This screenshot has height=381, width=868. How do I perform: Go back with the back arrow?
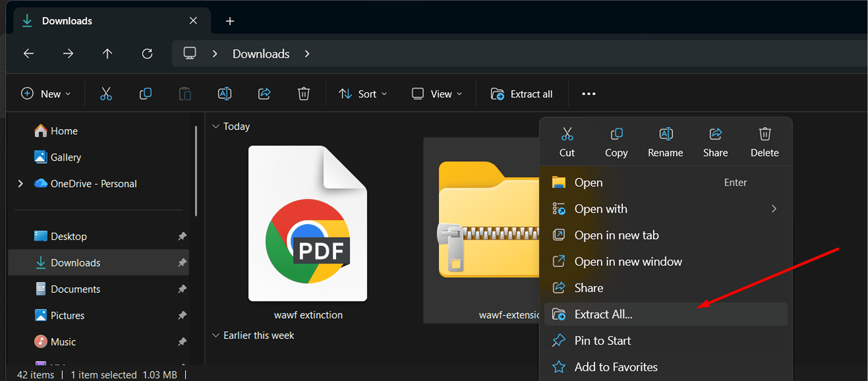pyautogui.click(x=28, y=54)
